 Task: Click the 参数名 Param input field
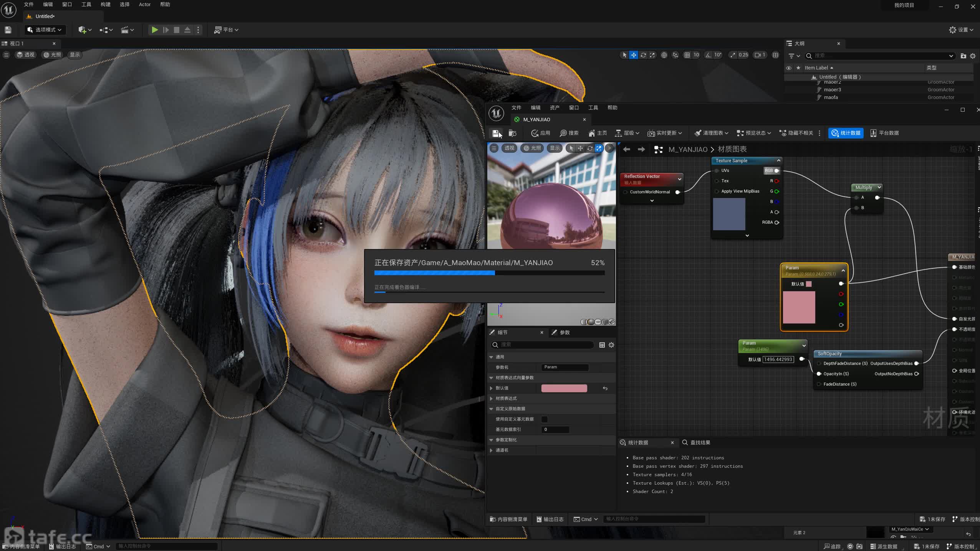(564, 367)
